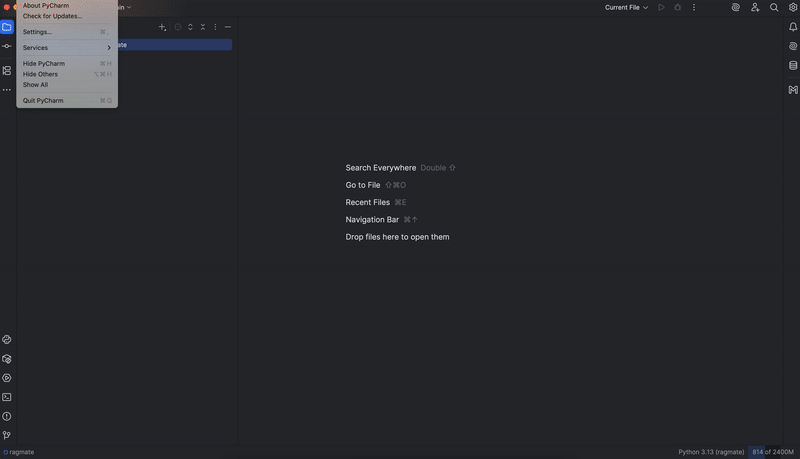800x459 pixels.
Task: Click ragmate project name in status bar
Action: [x=19, y=452]
